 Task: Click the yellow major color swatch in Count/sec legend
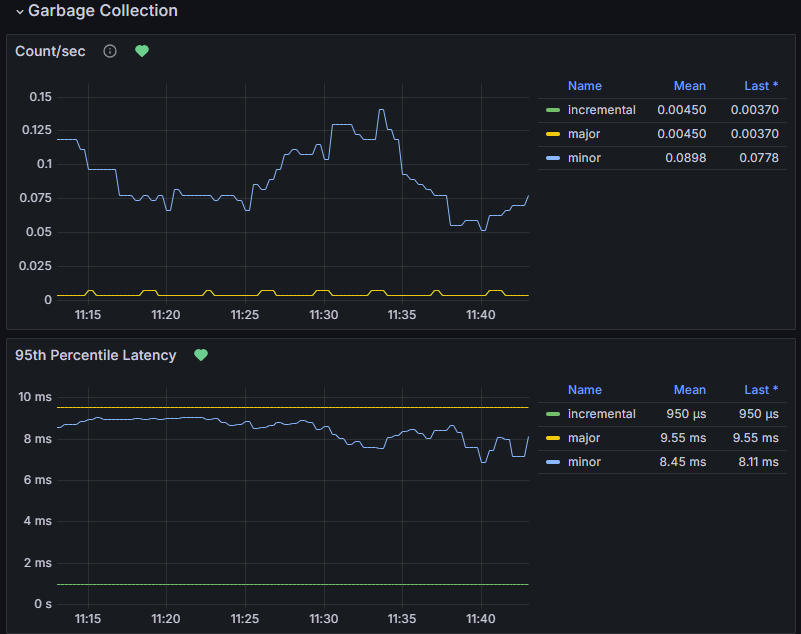[x=553, y=134]
